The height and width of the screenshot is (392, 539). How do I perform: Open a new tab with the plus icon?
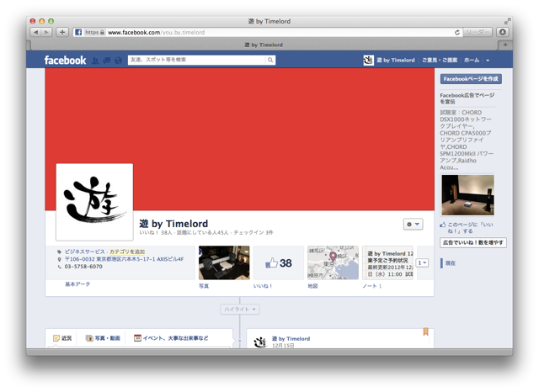coord(505,45)
